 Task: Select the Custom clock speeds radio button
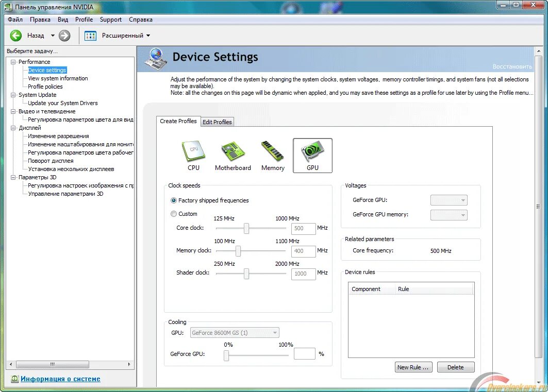[x=174, y=214]
